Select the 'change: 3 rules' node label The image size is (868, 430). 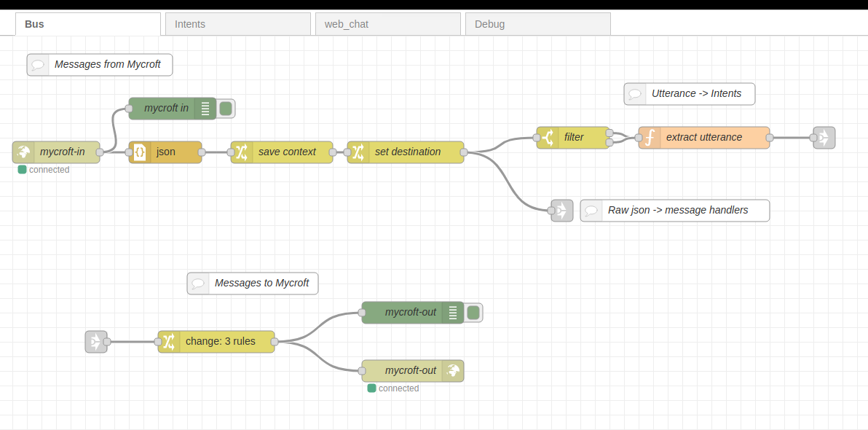pos(221,341)
